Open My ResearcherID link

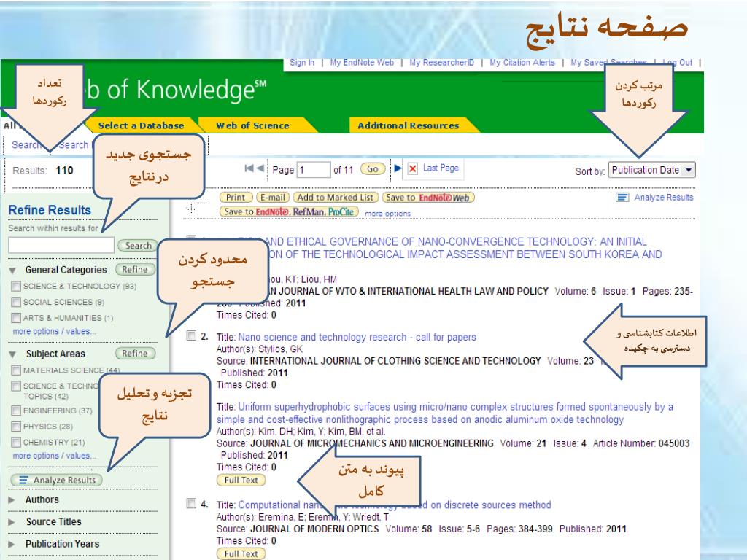coord(441,63)
